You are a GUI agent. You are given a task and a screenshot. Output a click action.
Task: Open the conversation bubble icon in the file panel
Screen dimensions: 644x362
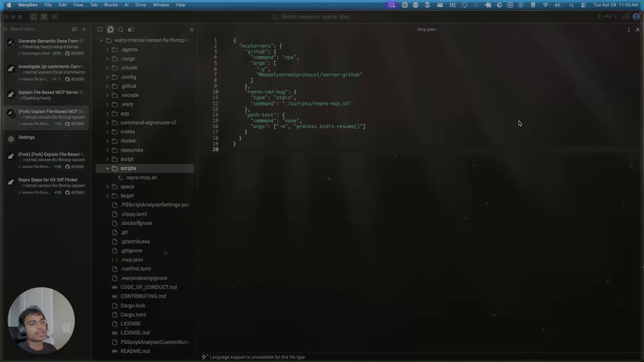(100, 30)
